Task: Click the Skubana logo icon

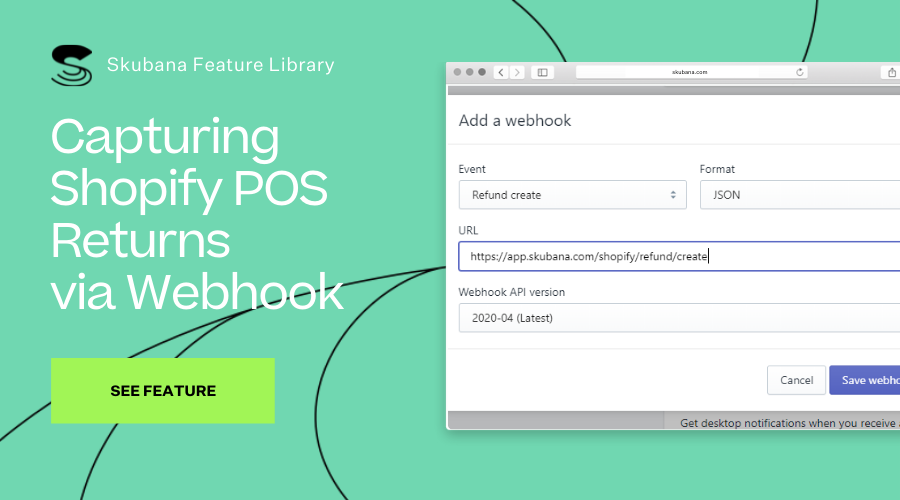Action: 72,65
